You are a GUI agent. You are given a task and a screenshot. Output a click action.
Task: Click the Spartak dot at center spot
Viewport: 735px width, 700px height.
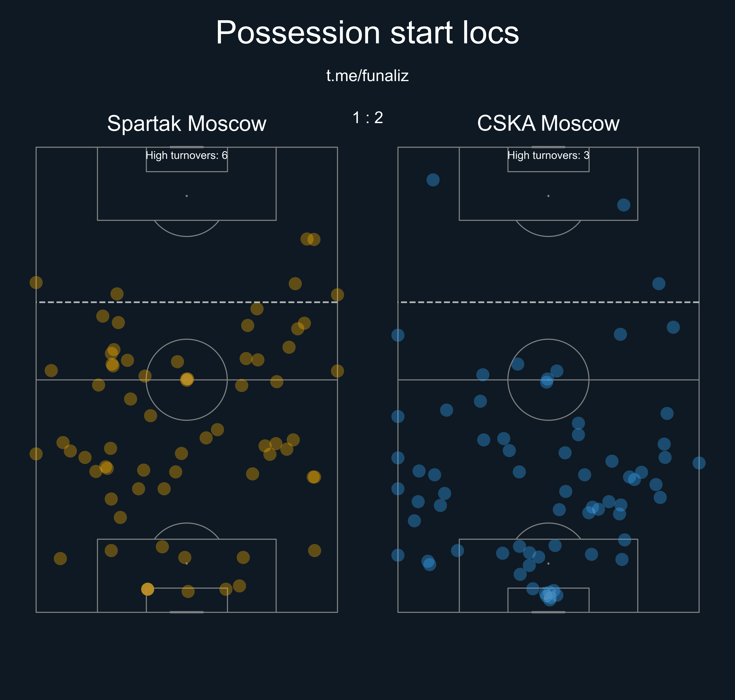(187, 380)
